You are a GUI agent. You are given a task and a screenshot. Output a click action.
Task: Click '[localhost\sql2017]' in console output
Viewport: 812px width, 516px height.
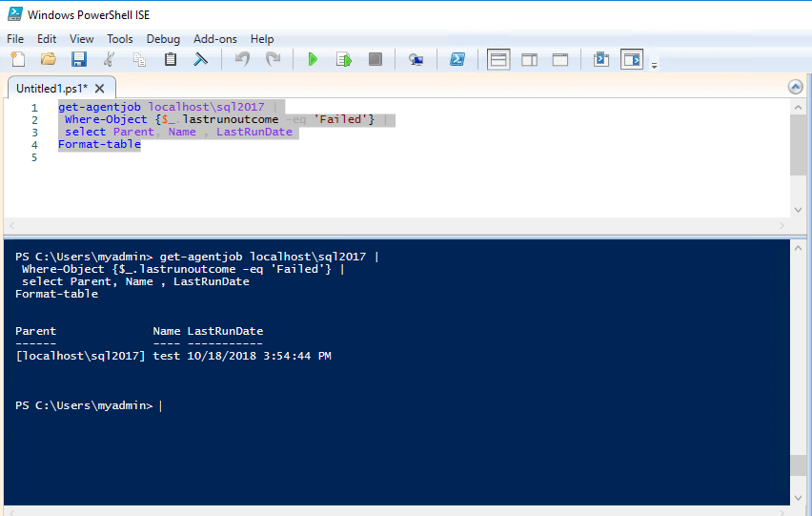tap(81, 356)
